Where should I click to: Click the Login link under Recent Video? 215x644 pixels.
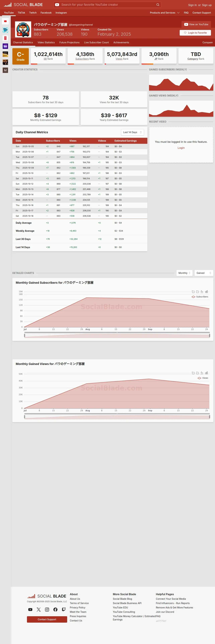(181, 148)
